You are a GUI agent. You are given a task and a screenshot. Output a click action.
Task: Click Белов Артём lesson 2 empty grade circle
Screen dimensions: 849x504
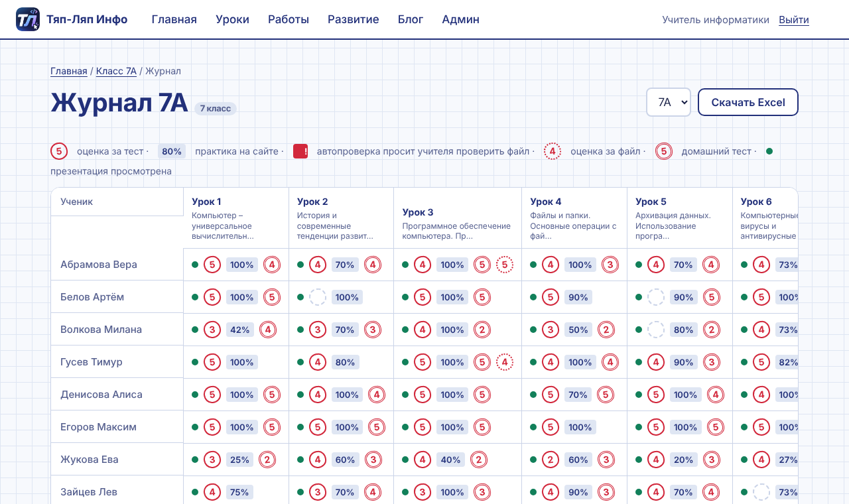(318, 297)
